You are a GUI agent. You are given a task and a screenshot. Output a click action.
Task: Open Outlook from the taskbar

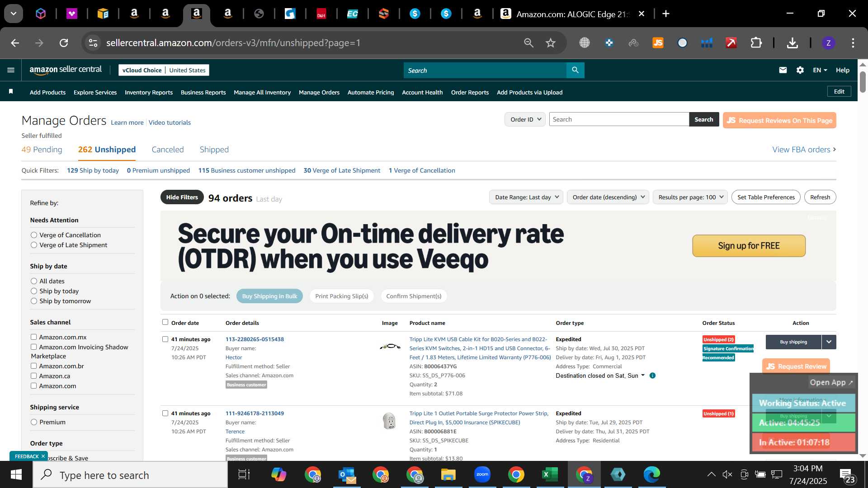pyautogui.click(x=347, y=474)
